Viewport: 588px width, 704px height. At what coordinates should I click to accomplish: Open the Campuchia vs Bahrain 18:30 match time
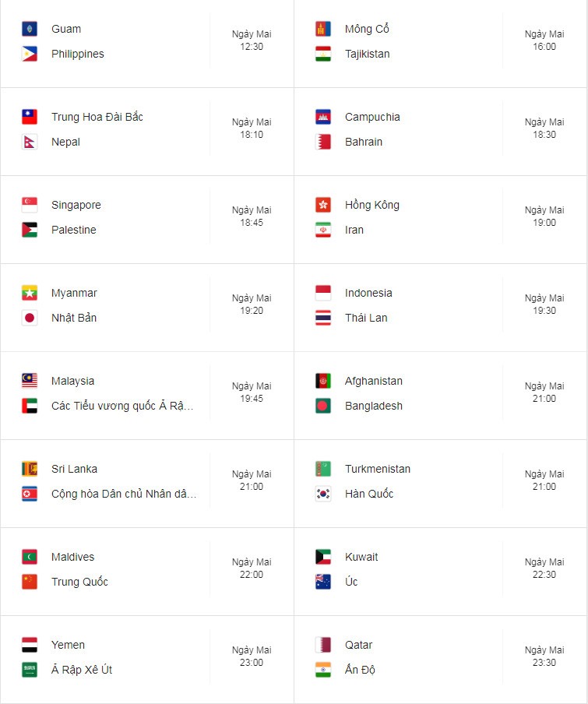pyautogui.click(x=544, y=128)
